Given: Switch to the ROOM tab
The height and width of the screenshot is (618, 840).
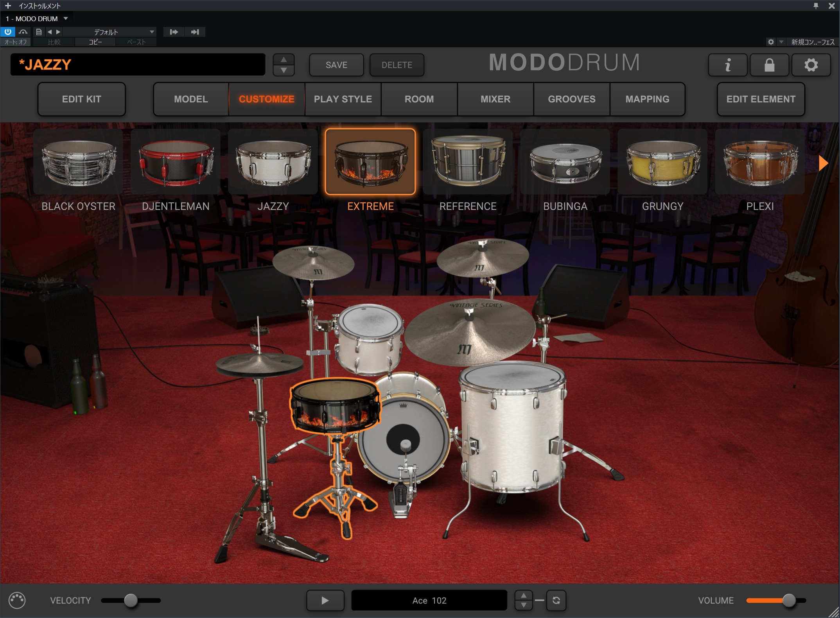Looking at the screenshot, I should pos(419,99).
